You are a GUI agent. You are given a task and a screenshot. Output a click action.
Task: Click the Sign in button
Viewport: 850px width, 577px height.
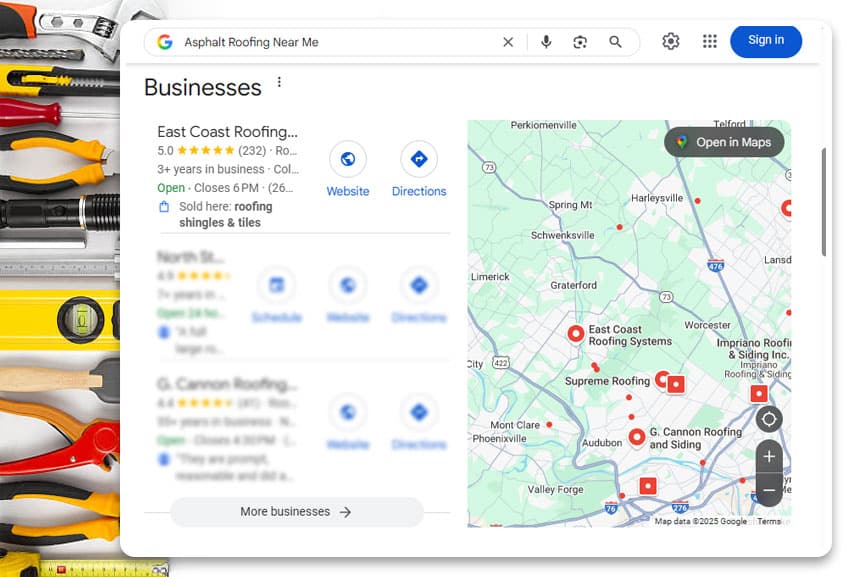tap(766, 41)
